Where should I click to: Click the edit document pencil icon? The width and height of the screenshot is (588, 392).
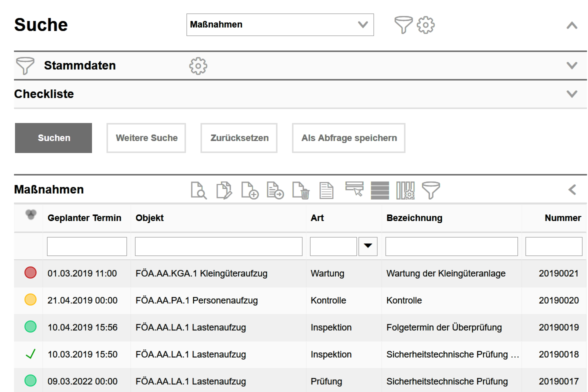click(224, 190)
